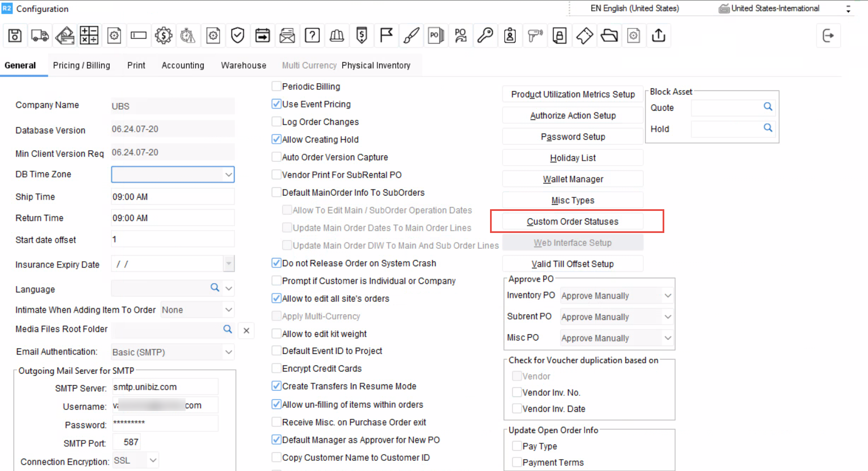Check the Encrypt Credit Cards option

277,369
